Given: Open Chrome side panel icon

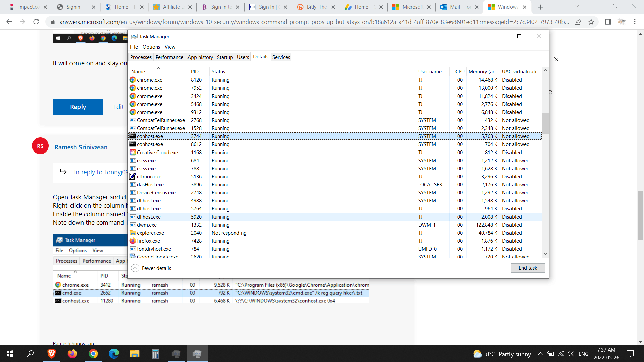Looking at the screenshot, I should (608, 22).
